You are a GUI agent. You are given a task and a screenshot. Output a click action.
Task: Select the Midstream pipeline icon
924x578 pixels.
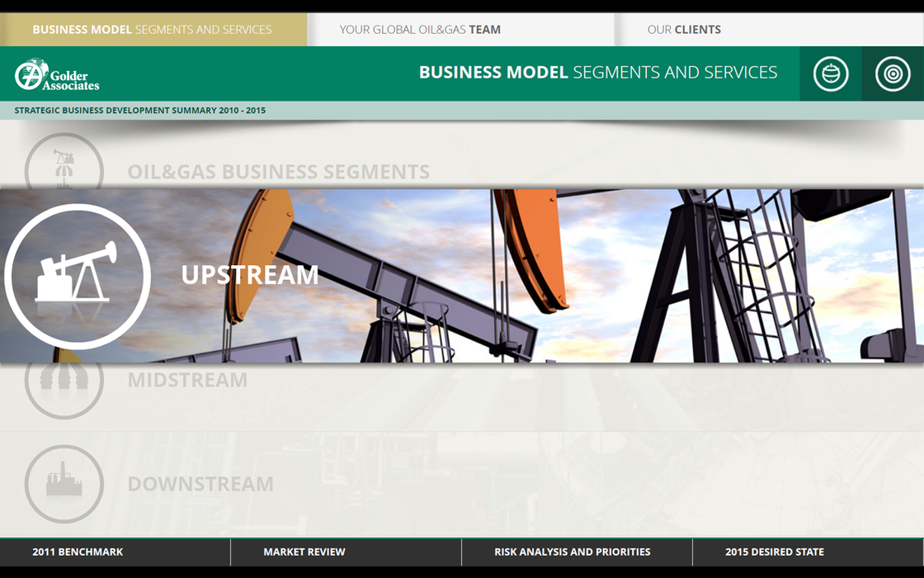[x=64, y=381]
